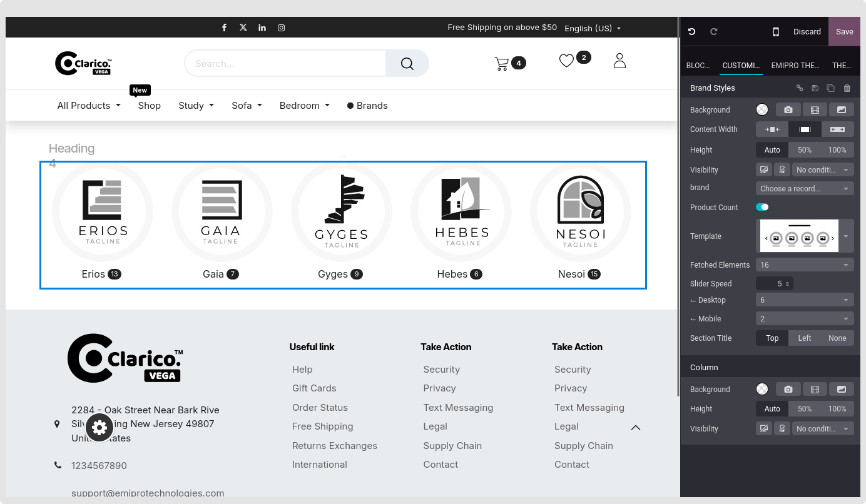
Task: Click the Slider Speed value field
Action: click(x=775, y=284)
